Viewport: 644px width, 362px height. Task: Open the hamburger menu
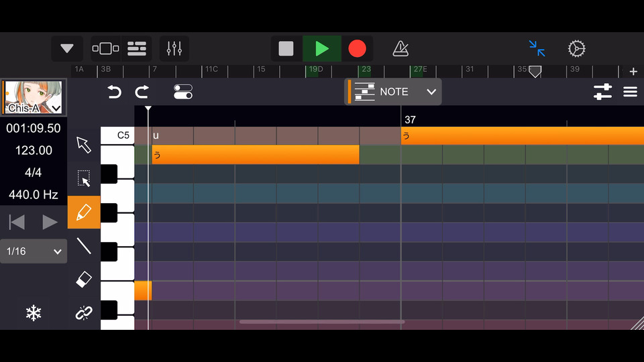[630, 92]
